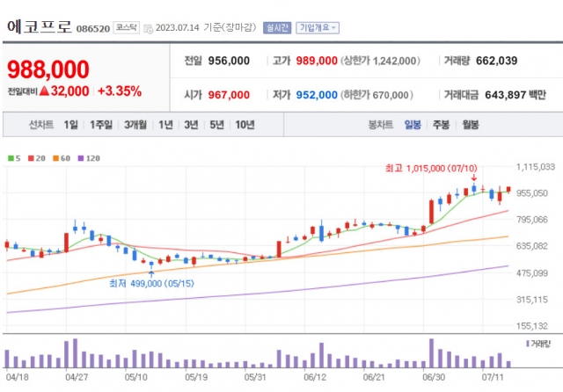The width and height of the screenshot is (563, 392).
Task: Select the 1주일 line chart tab
Action: tap(101, 125)
